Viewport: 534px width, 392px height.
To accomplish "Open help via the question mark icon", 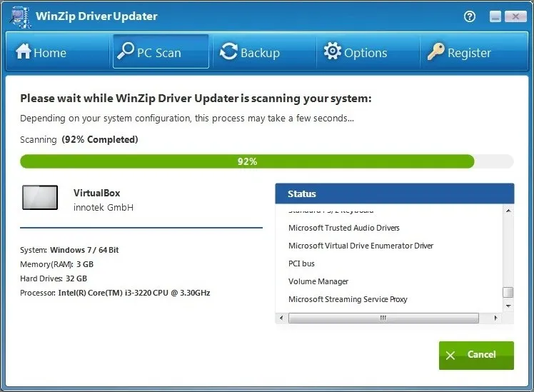I will pos(470,16).
